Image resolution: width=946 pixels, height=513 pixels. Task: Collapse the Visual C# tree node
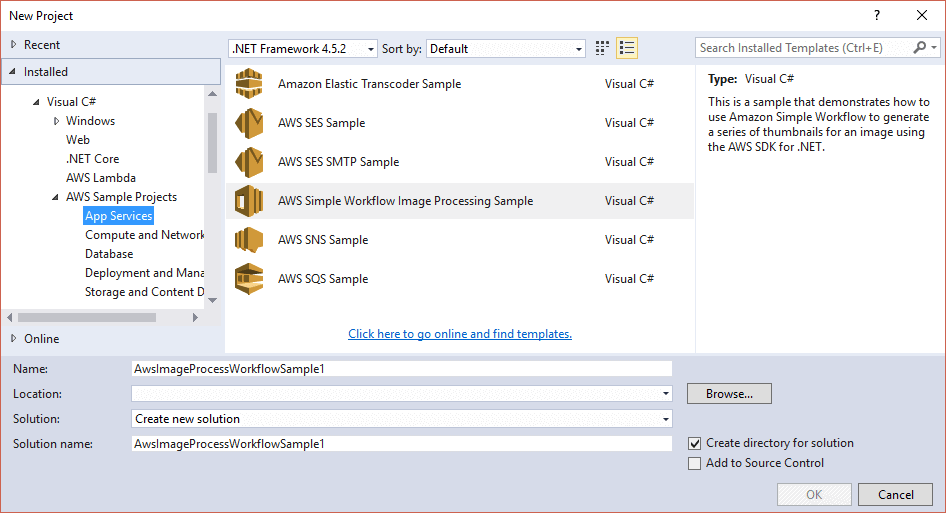pyautogui.click(x=36, y=102)
